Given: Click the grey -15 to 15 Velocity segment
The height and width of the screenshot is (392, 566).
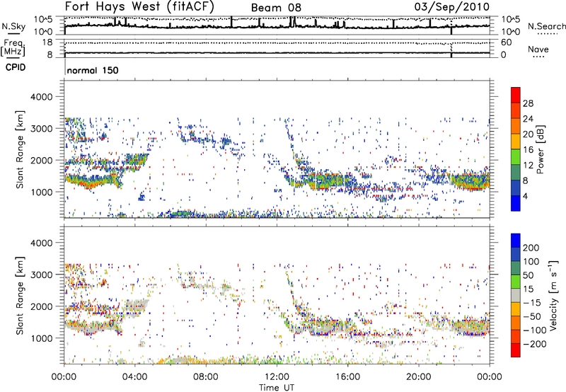Looking at the screenshot, I should coord(516,295).
